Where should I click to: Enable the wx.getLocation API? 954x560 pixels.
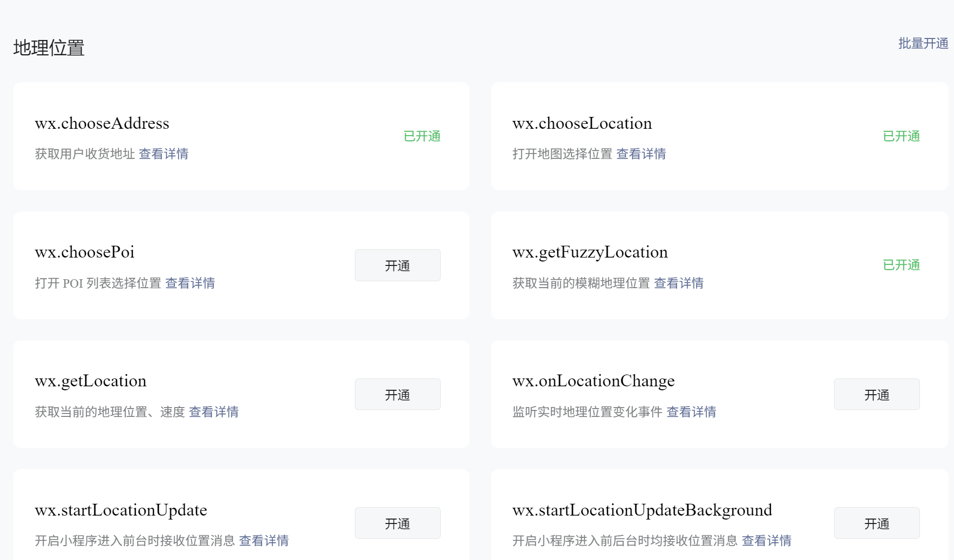[397, 394]
